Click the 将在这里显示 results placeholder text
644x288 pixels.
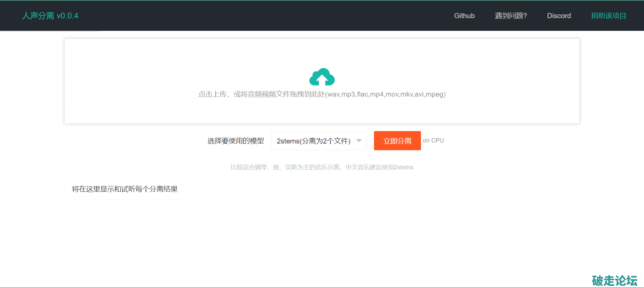(124, 189)
